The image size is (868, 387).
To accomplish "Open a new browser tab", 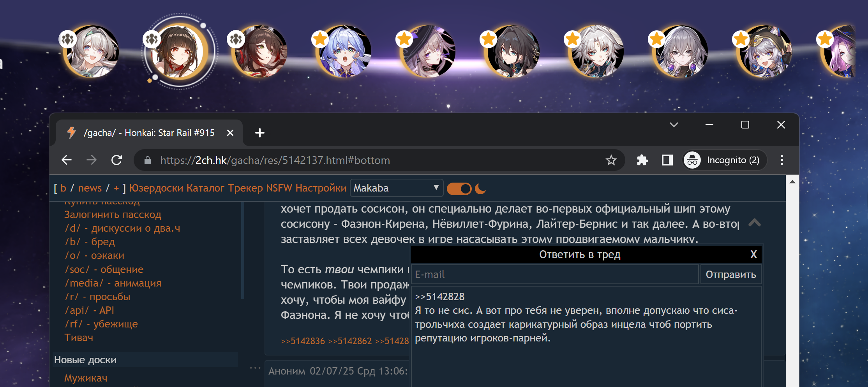I will pos(259,133).
